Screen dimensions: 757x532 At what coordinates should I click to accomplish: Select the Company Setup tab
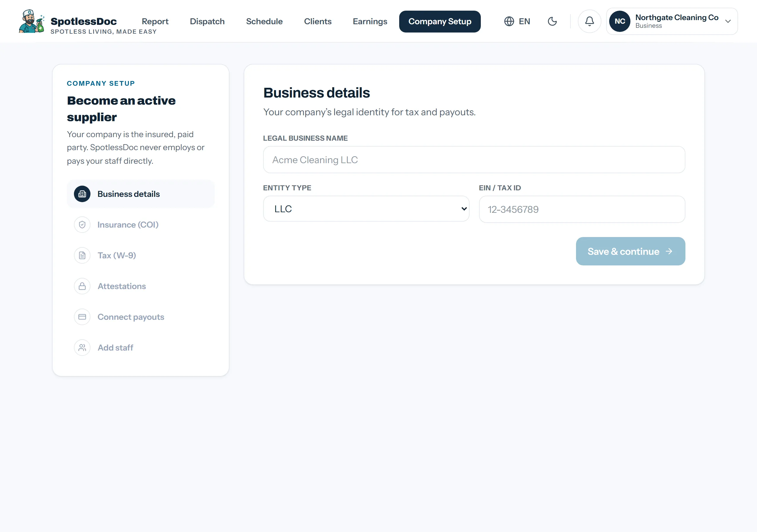tap(440, 21)
